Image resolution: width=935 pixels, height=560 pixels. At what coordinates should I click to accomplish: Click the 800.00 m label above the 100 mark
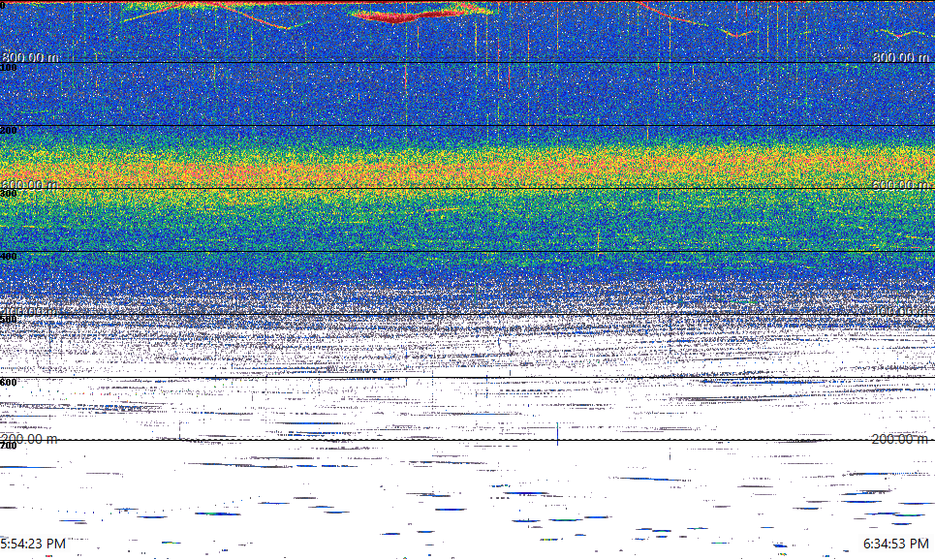click(30, 57)
